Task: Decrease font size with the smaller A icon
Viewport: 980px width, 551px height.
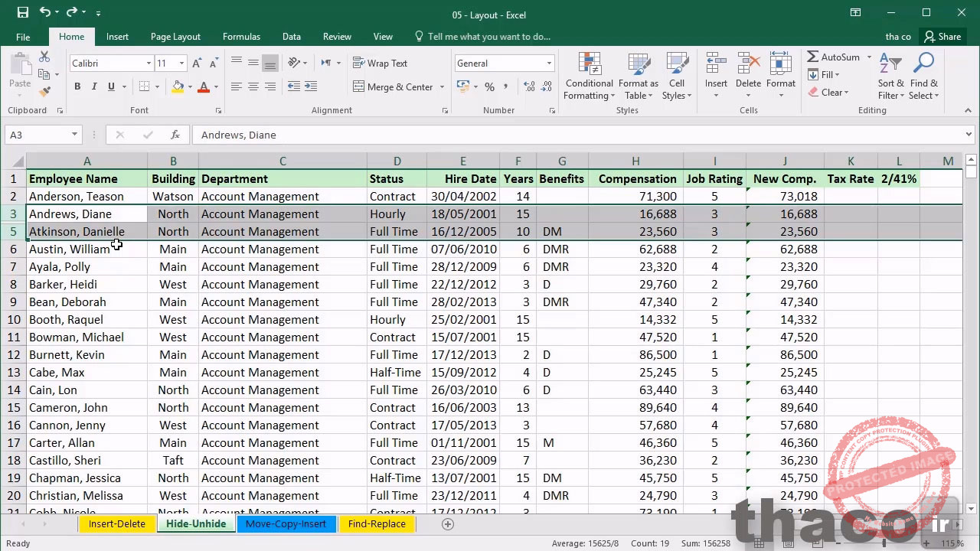Action: [x=213, y=64]
